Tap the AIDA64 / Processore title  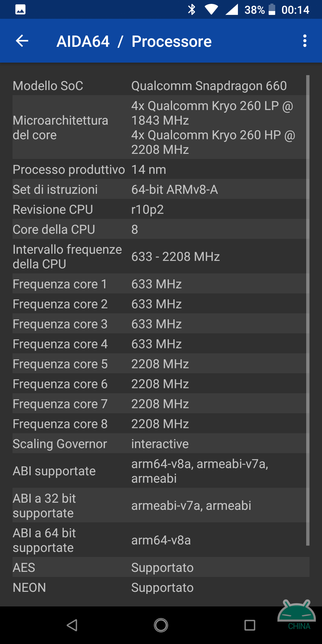(x=134, y=41)
